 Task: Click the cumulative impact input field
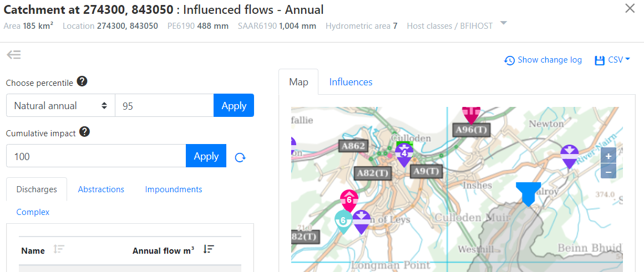96,156
